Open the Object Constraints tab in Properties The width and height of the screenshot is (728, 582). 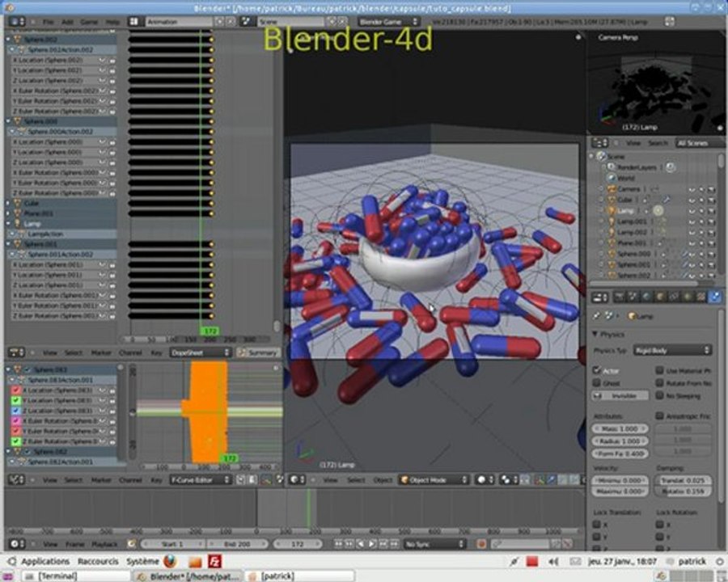(674, 297)
